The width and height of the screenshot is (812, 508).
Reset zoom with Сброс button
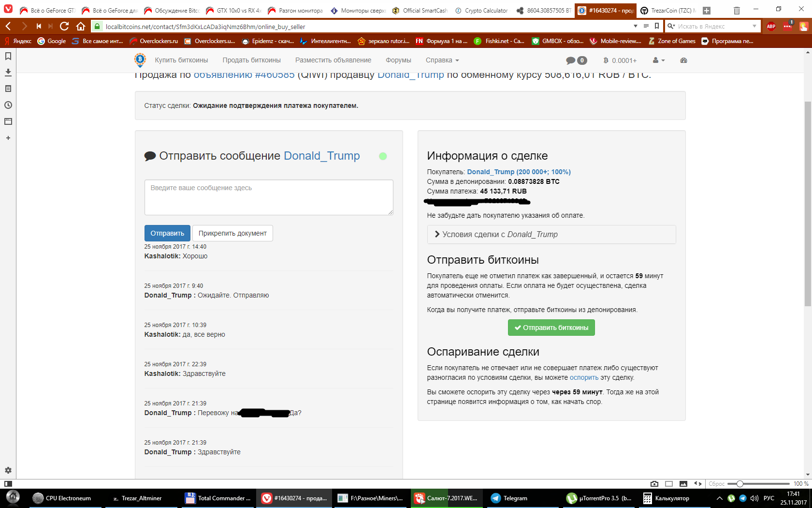click(x=716, y=484)
